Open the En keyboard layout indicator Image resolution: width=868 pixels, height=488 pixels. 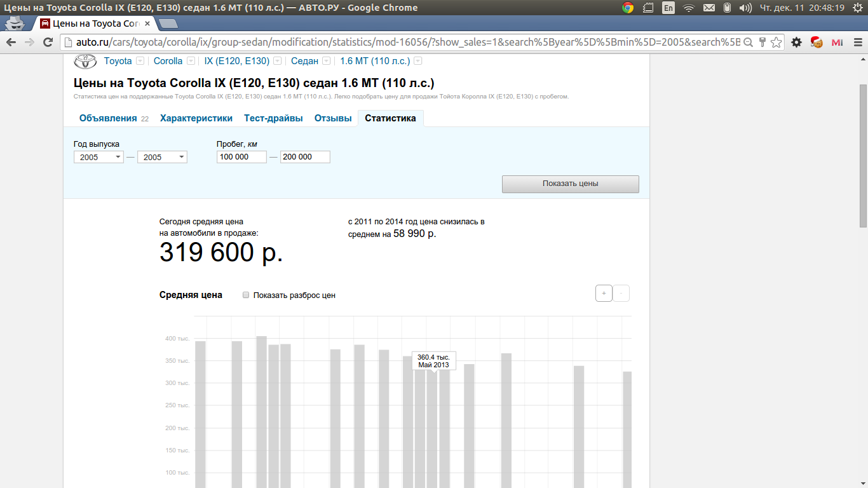point(668,8)
